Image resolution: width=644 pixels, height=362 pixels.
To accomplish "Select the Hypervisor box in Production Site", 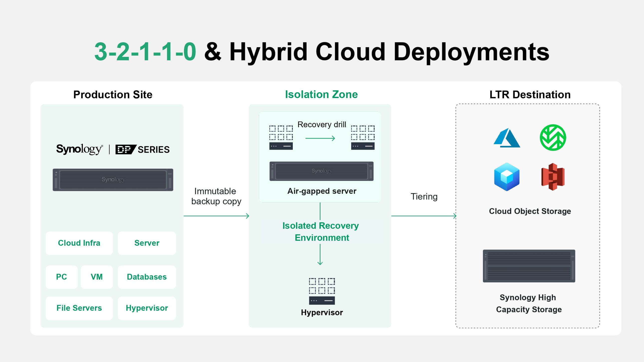I will tap(147, 308).
